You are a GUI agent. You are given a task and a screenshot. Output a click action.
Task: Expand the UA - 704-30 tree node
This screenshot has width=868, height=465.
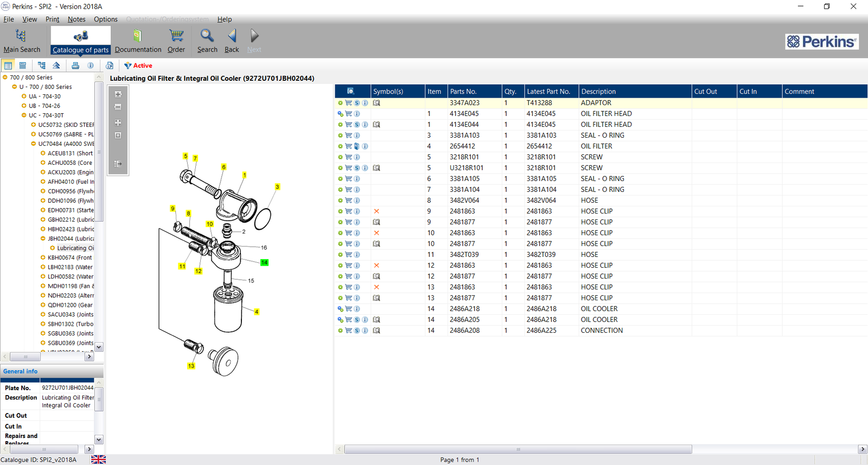[x=24, y=96]
